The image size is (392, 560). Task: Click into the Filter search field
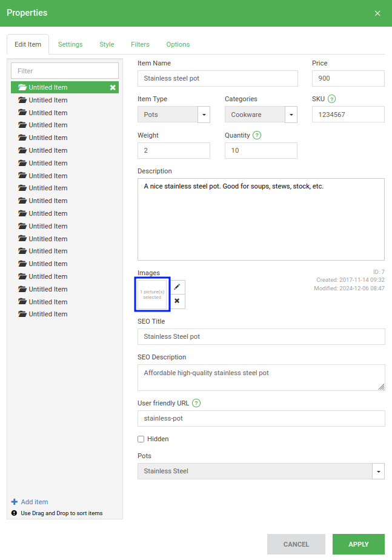click(65, 71)
